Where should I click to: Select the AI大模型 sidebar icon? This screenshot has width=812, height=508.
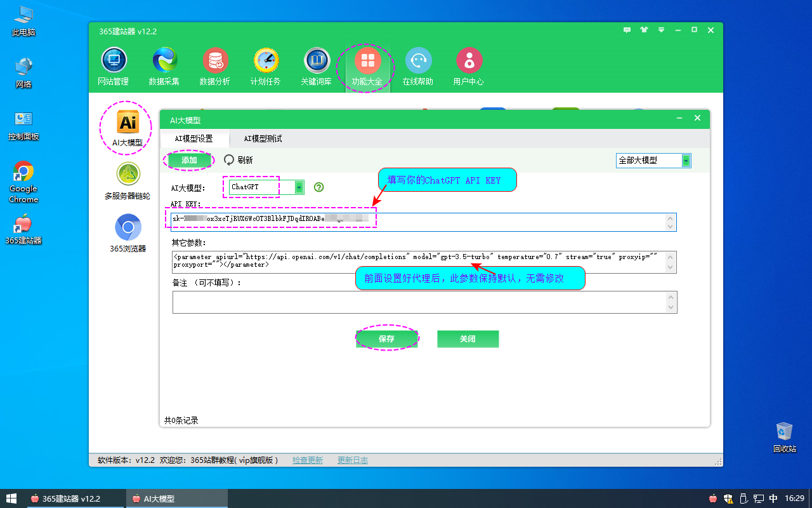coord(128,128)
